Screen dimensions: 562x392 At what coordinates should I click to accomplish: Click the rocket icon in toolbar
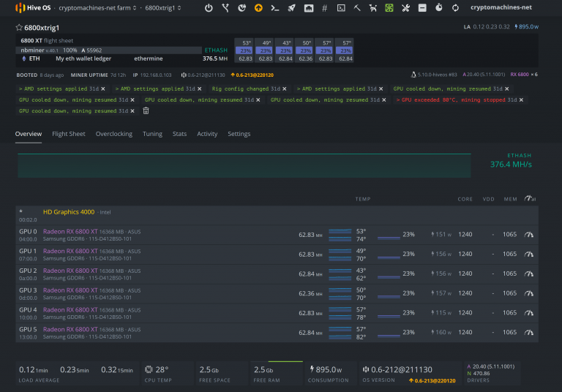coord(291,8)
